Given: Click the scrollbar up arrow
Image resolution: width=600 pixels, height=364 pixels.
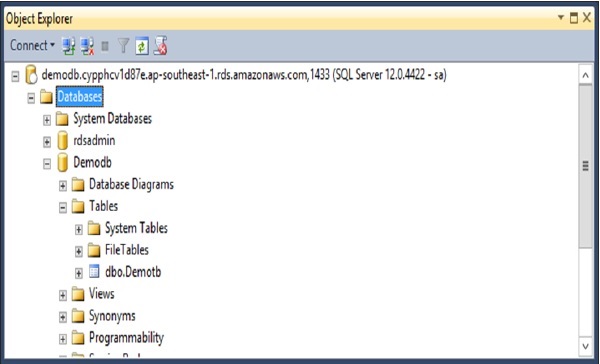Looking at the screenshot, I should point(585,75).
